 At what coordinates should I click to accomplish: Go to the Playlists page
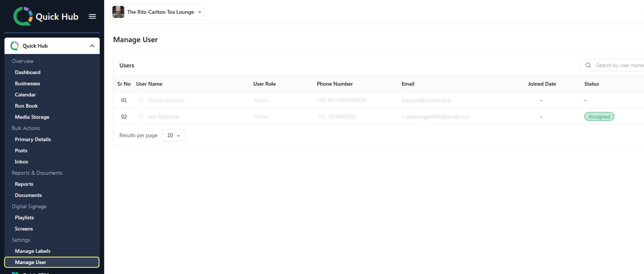pos(24,217)
